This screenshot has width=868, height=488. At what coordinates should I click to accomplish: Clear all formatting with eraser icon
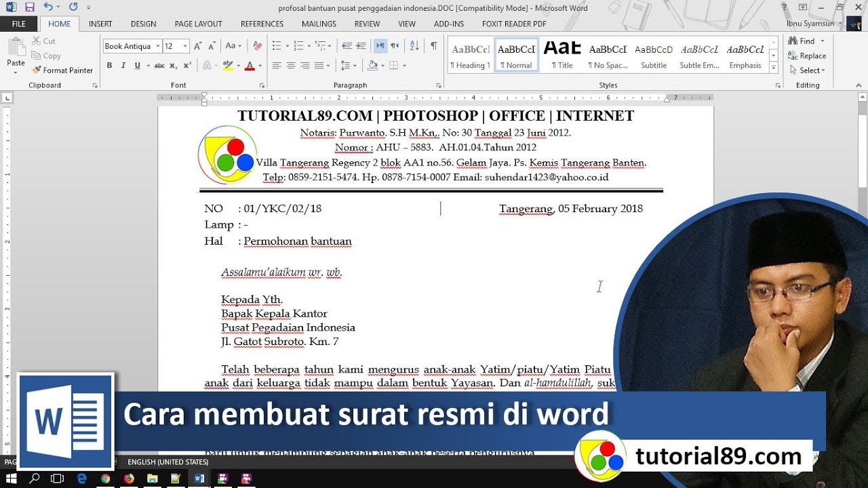[257, 46]
